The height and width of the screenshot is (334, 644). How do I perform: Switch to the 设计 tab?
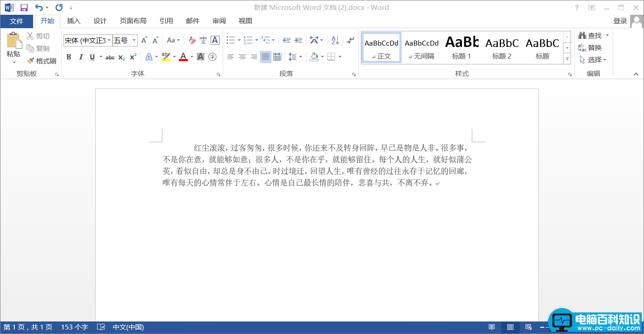tap(100, 21)
